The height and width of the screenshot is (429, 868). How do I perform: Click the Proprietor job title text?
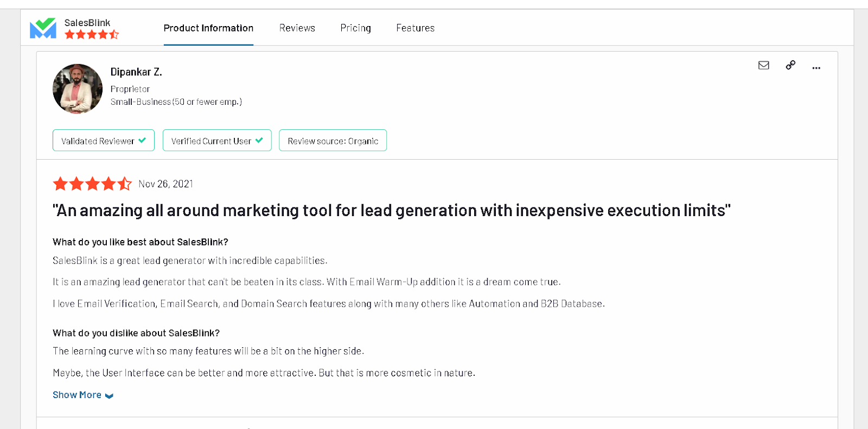pyautogui.click(x=130, y=89)
